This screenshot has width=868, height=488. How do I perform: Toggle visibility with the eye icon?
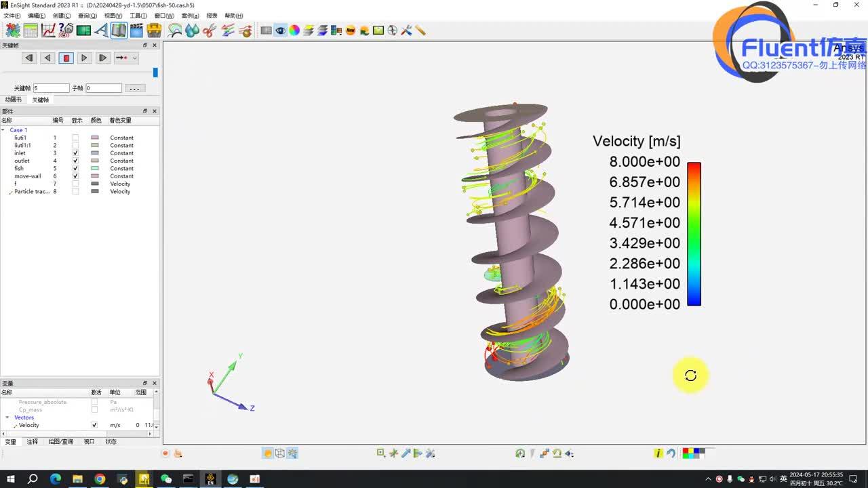tap(280, 30)
